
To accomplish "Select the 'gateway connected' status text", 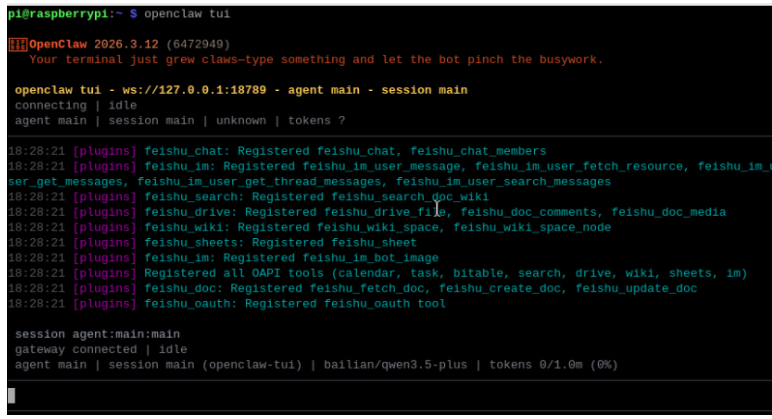I will [76, 350].
